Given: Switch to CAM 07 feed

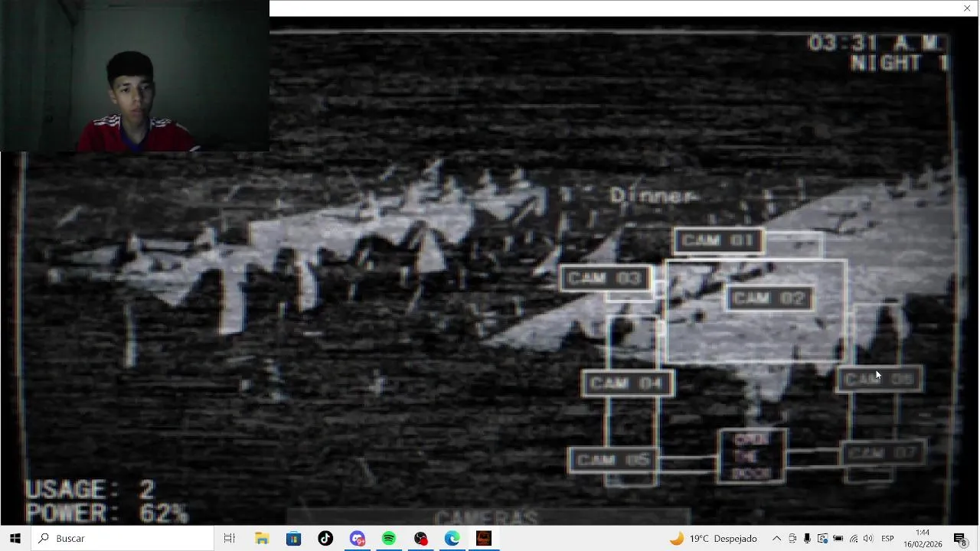Looking at the screenshot, I should coord(883,454).
